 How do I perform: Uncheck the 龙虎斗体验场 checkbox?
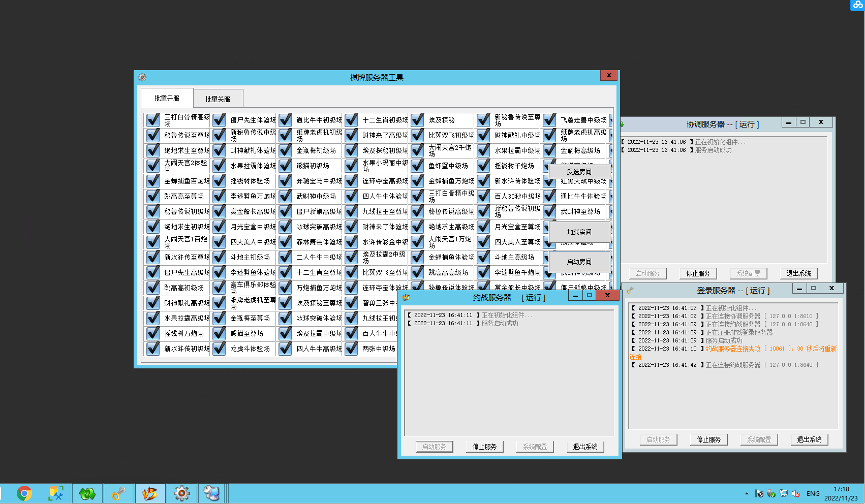coord(219,349)
